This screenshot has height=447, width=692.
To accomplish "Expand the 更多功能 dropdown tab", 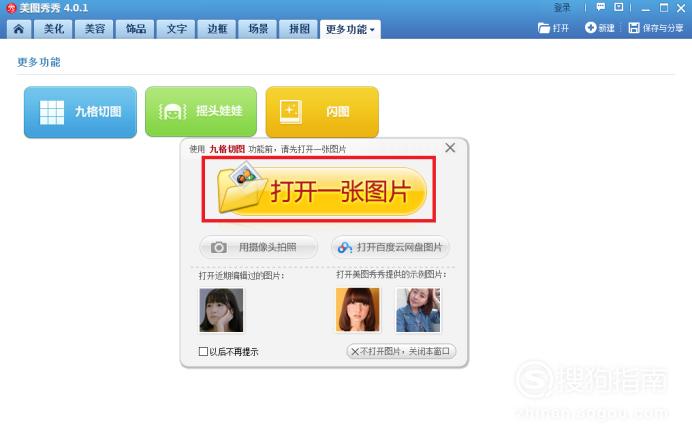I will click(x=350, y=29).
